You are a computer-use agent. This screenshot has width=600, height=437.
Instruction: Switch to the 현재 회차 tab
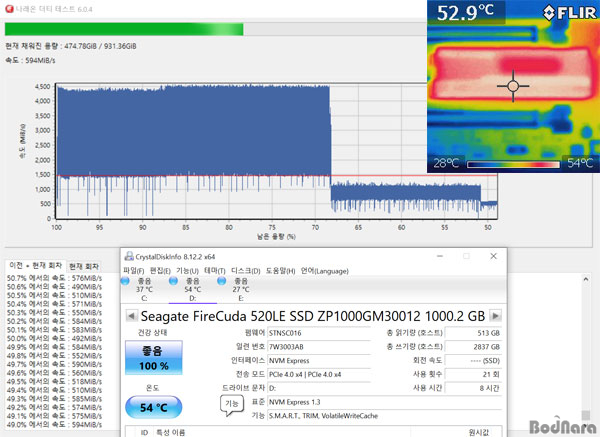coord(84,266)
